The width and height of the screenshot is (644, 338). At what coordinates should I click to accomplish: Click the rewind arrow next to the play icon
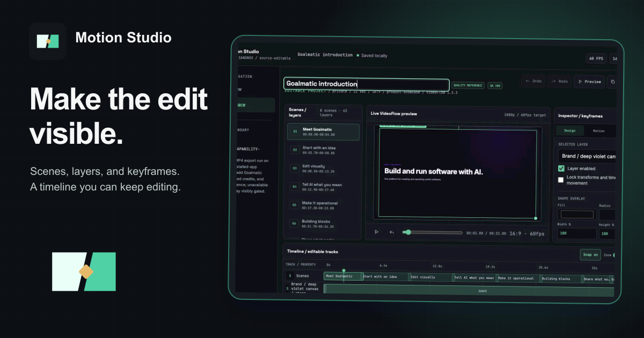[392, 232]
